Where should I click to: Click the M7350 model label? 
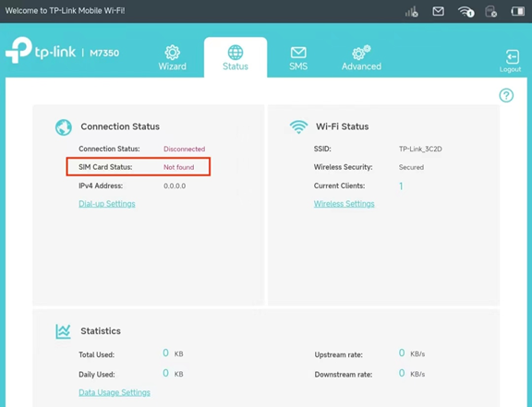104,53
